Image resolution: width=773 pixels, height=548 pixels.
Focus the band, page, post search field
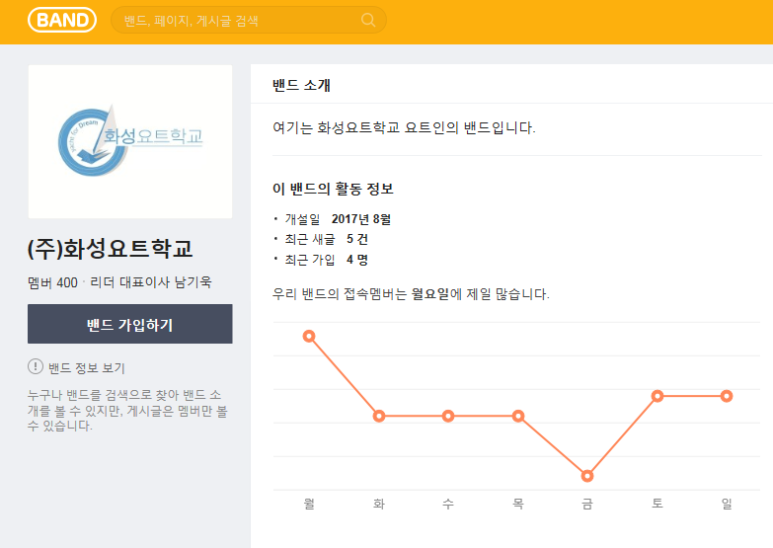pyautogui.click(x=248, y=20)
